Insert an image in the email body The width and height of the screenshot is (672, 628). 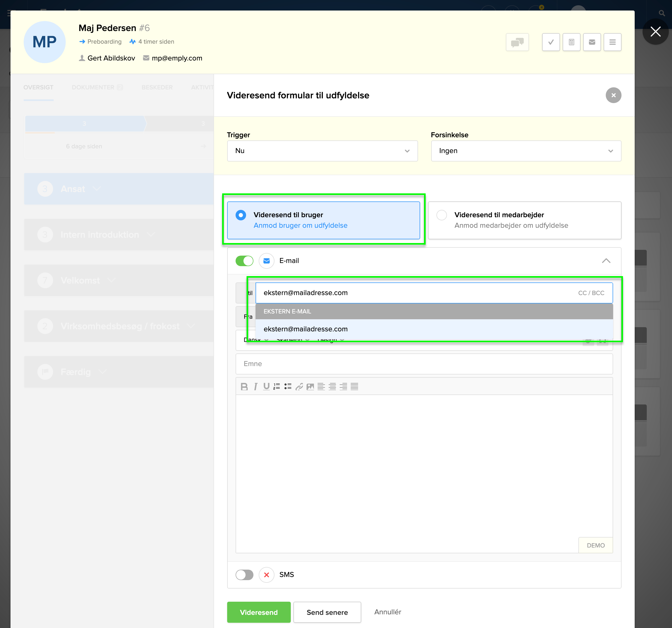tap(310, 387)
